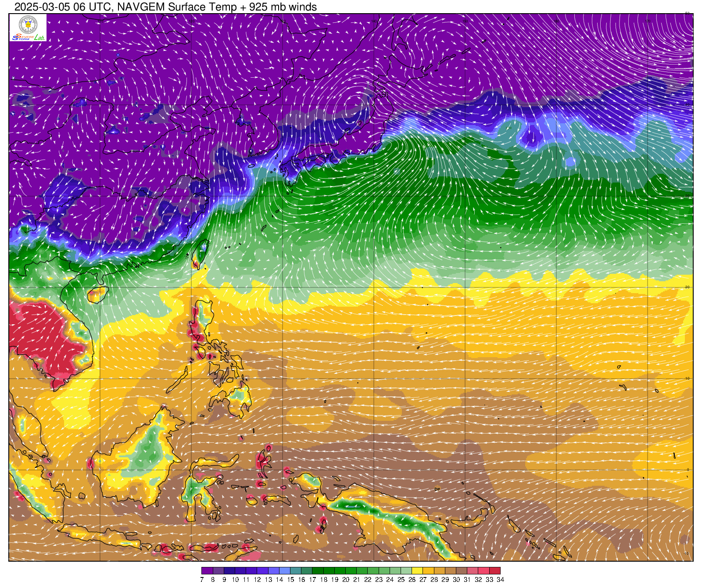This screenshot has width=702, height=588.
Task: Select the 12–13 indigo colorbar swatch
Action: [x=262, y=570]
